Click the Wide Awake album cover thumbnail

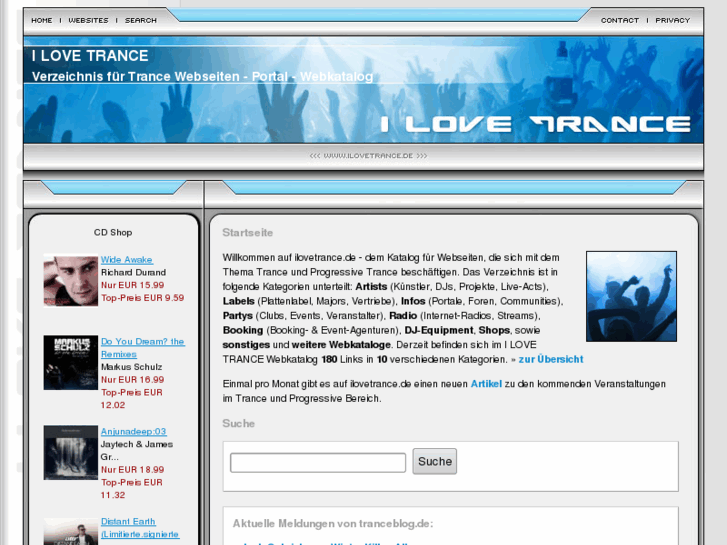tap(71, 280)
